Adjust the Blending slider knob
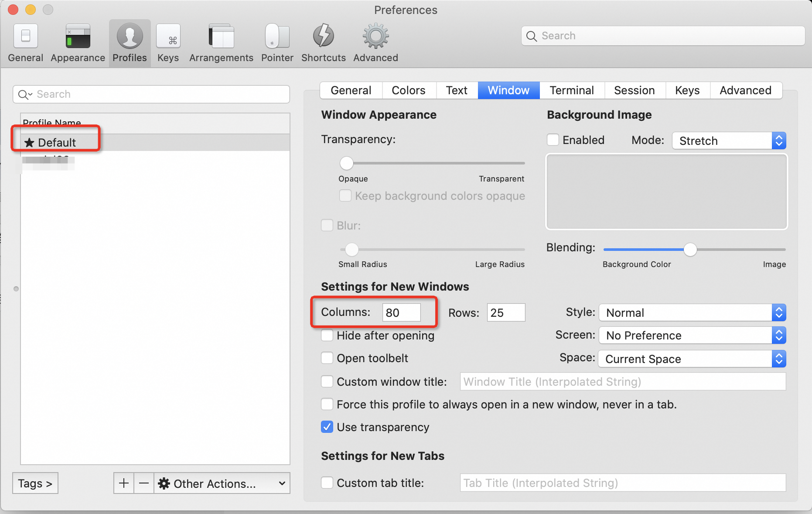Viewport: 812px width, 514px height. 690,250
